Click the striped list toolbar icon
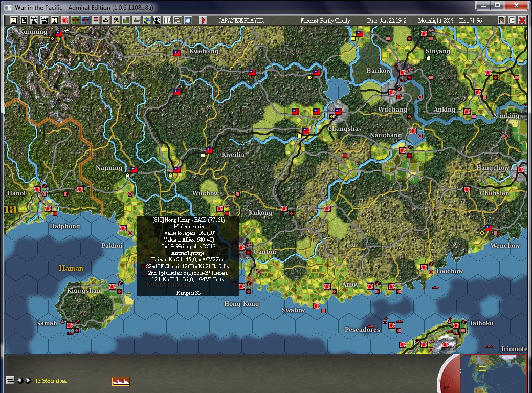 pyautogui.click(x=177, y=20)
